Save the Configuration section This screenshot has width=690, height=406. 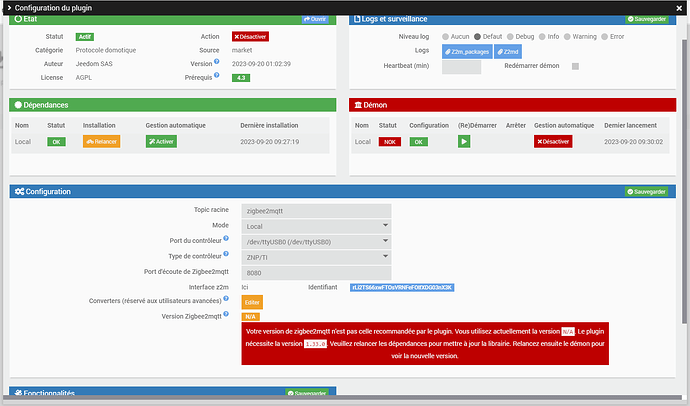pos(646,192)
